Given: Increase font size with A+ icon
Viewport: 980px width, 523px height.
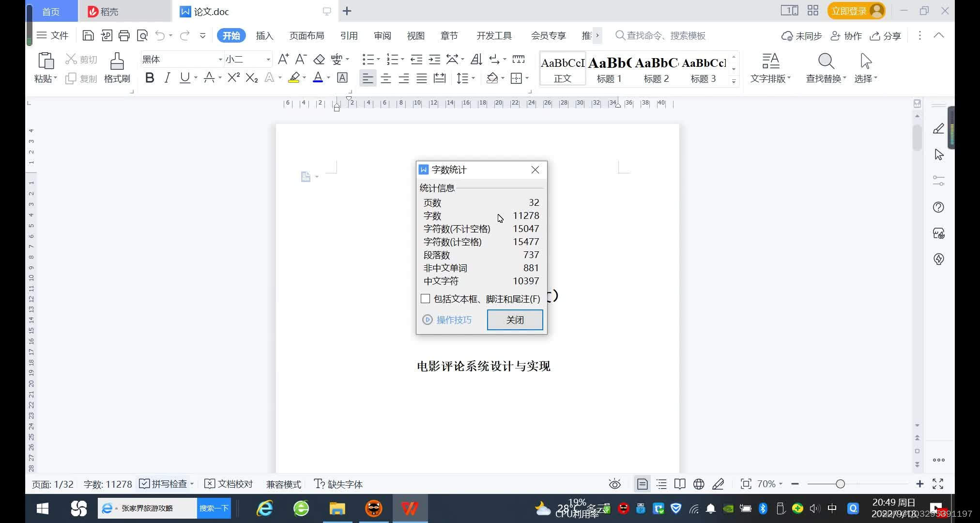Looking at the screenshot, I should click(x=284, y=59).
